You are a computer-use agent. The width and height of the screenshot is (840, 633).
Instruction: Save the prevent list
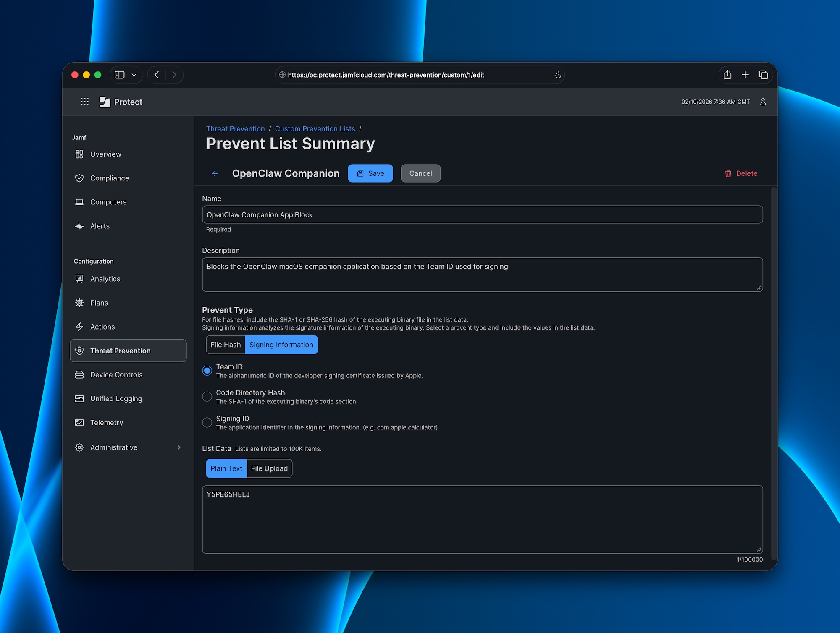click(x=370, y=173)
